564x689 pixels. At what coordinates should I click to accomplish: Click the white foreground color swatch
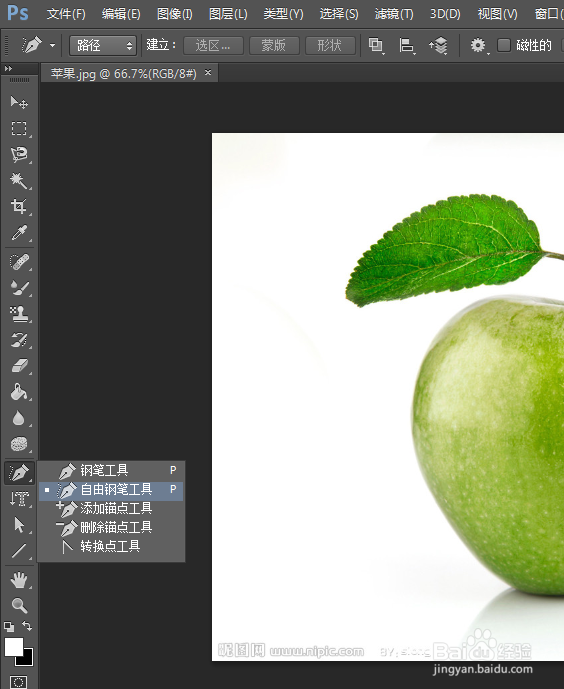pos(14,647)
